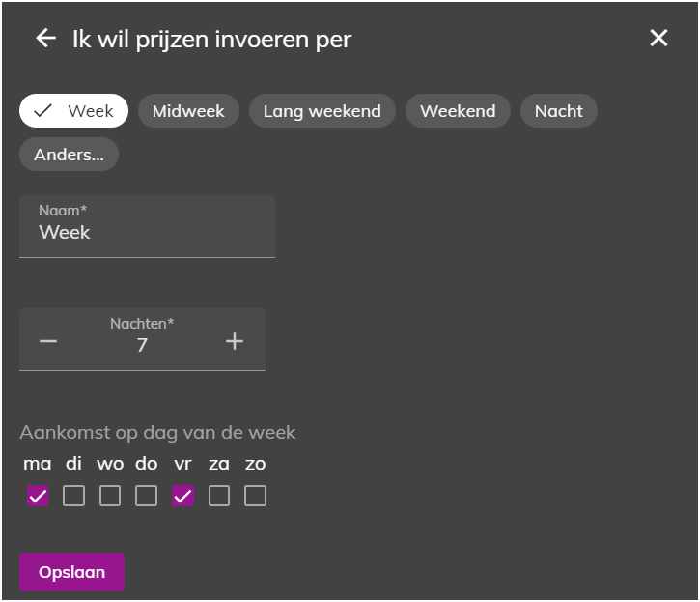Go back with the left arrow icon
This screenshot has width=700, height=602.
coord(46,38)
